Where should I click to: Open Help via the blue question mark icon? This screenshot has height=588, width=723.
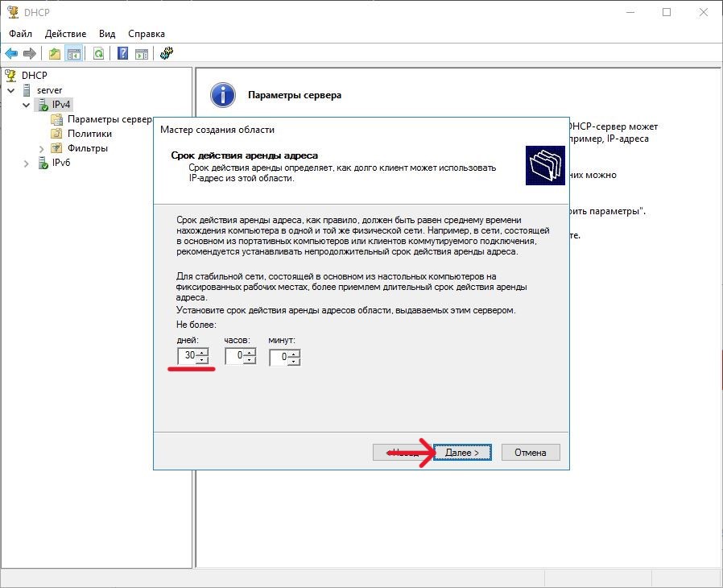click(x=122, y=53)
